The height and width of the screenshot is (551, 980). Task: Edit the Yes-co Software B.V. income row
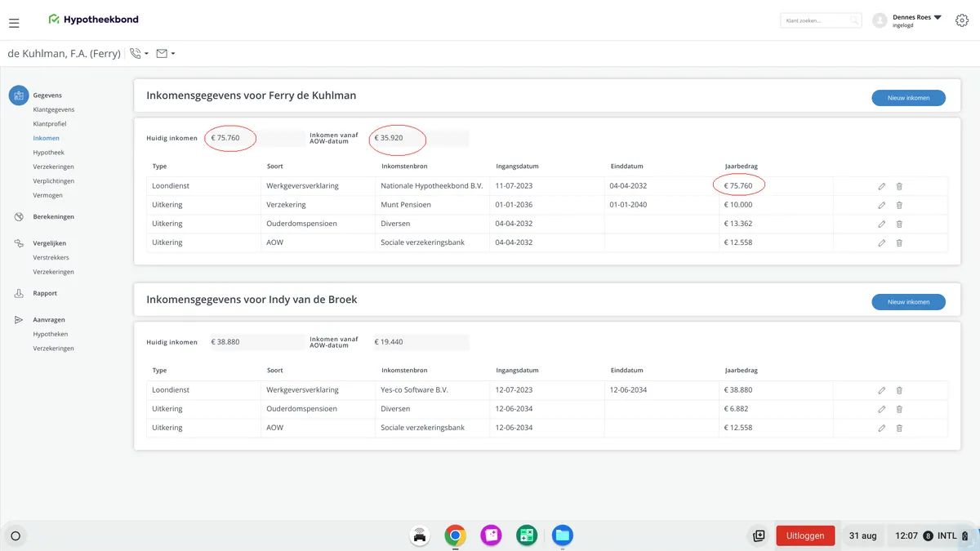(882, 390)
